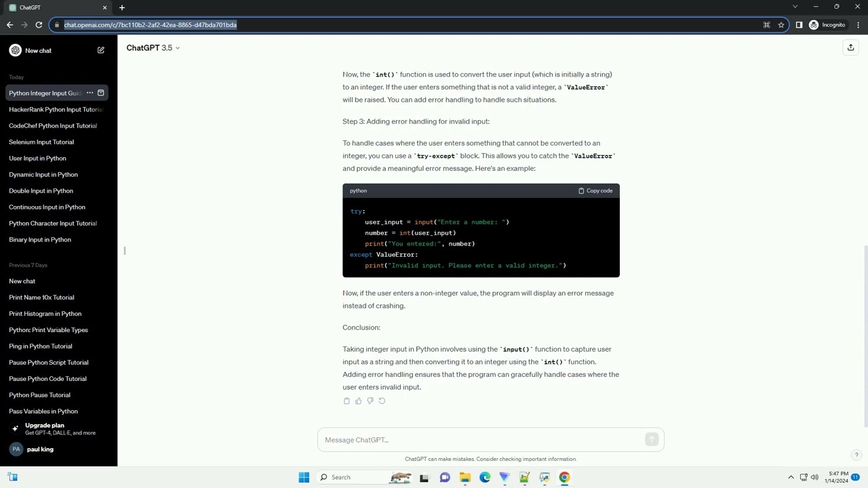The image size is (868, 488).
Task: Click the send message arrow button
Action: click(652, 440)
